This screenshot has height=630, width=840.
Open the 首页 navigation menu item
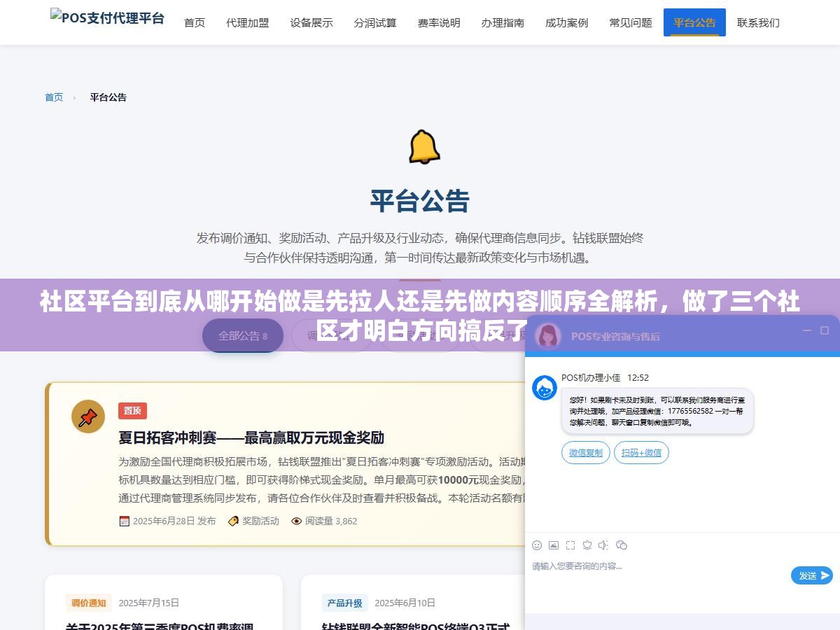point(195,22)
